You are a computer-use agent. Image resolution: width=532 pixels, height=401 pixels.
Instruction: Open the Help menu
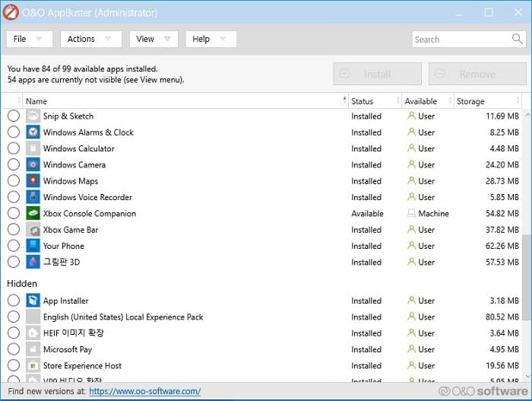point(211,39)
